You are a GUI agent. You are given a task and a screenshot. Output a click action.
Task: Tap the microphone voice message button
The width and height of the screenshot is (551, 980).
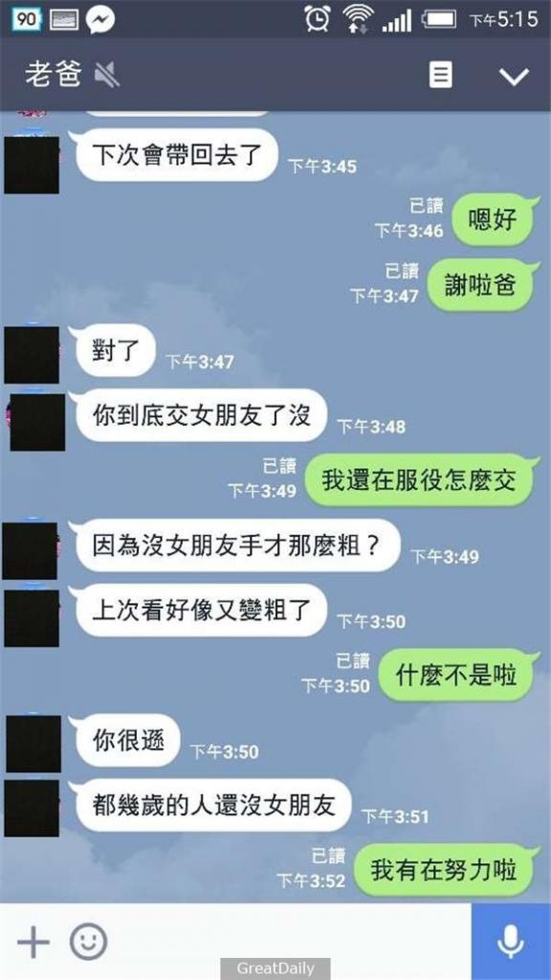(511, 942)
